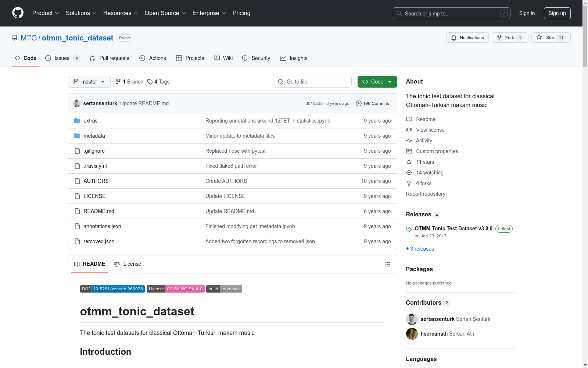Click the star icon in Star button
The image size is (588, 368).
click(x=539, y=37)
